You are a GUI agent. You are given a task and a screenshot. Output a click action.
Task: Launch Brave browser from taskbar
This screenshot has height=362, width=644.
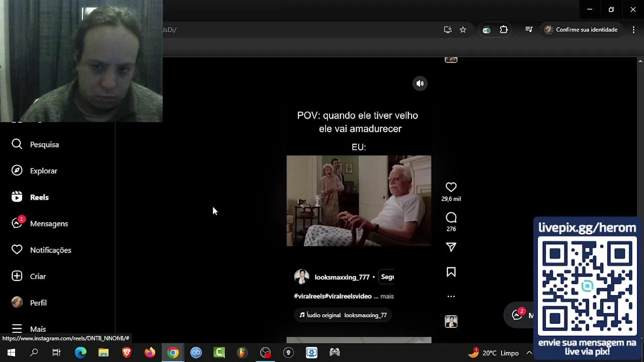pyautogui.click(x=127, y=353)
